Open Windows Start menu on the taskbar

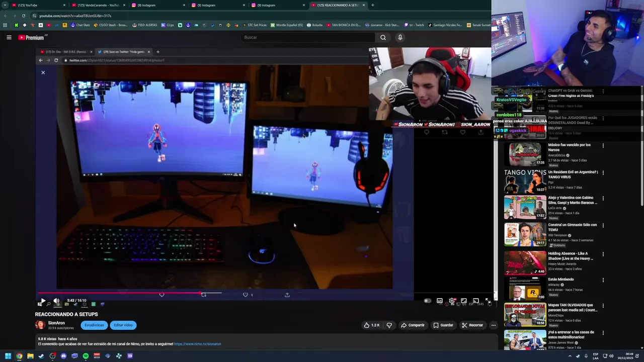8,356
